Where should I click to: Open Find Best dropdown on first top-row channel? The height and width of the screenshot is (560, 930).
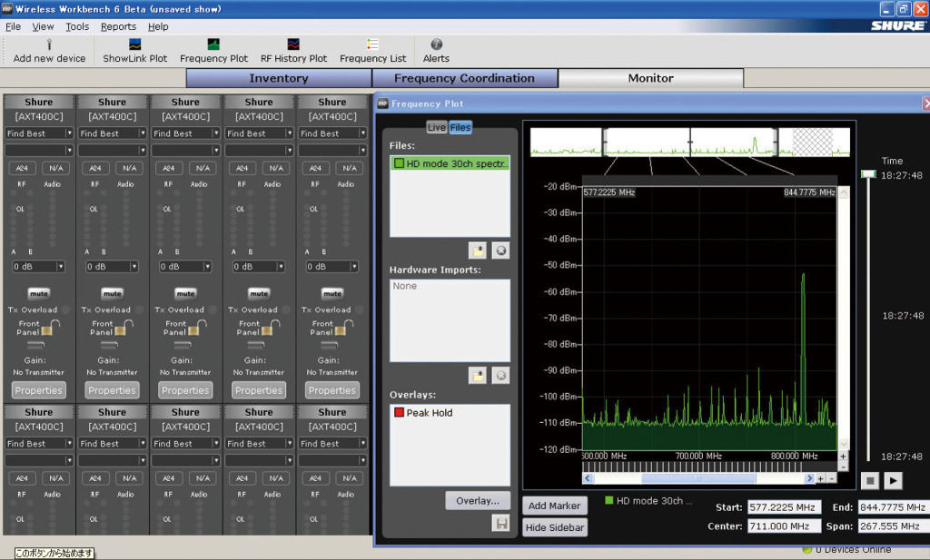(x=39, y=133)
